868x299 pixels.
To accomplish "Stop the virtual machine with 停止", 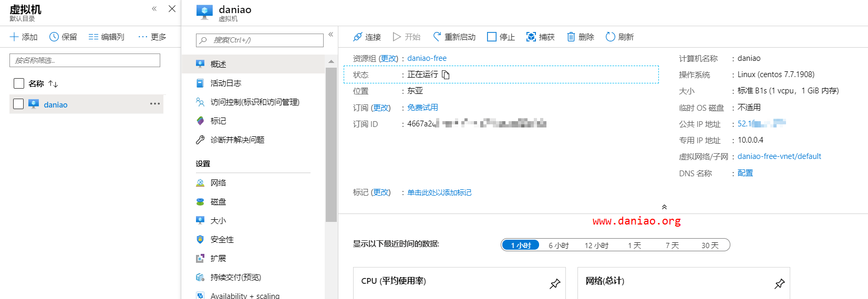I will 492,37.
